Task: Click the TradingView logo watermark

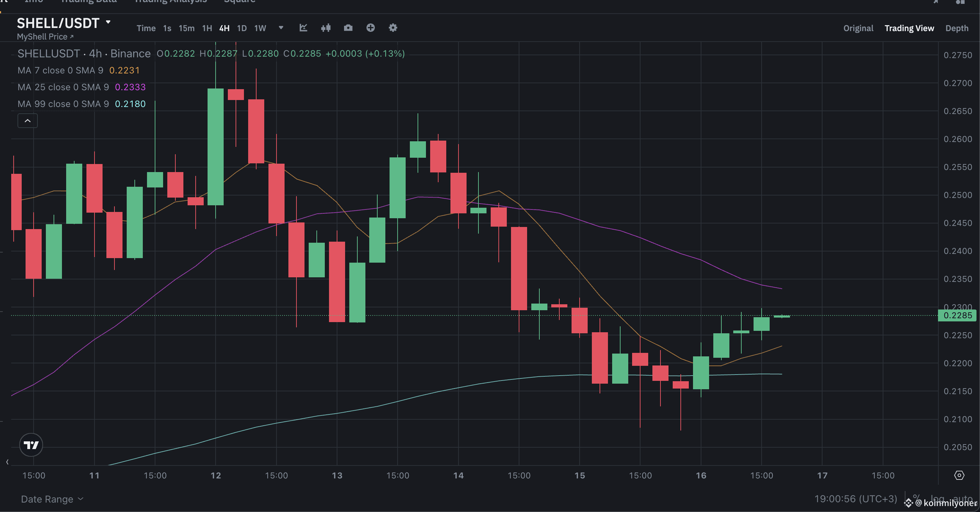Action: coord(31,445)
